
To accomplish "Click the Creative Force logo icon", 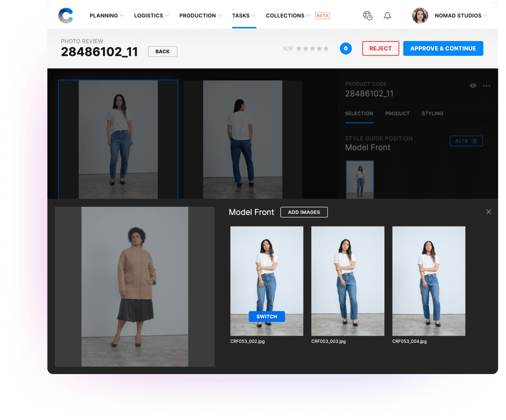I will (x=66, y=16).
